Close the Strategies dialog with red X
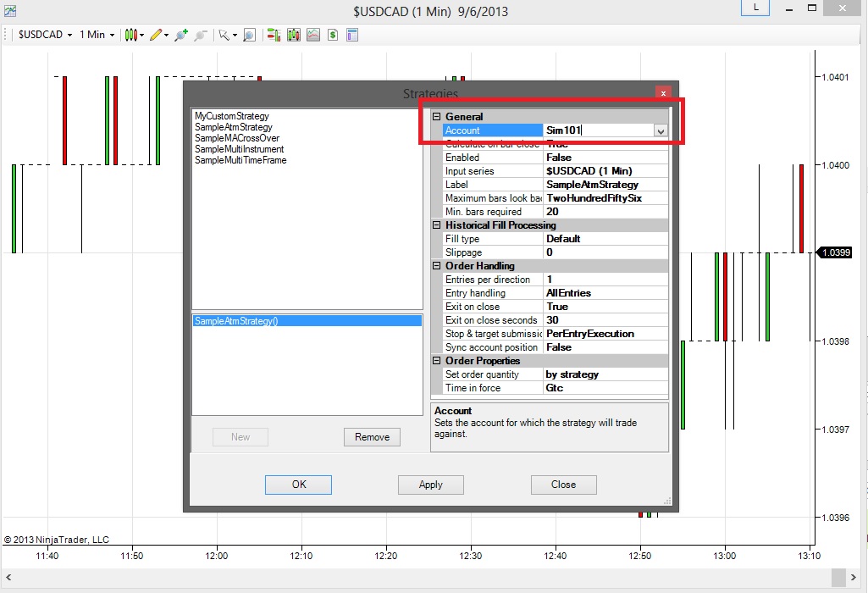The height and width of the screenshot is (593, 868). point(663,93)
